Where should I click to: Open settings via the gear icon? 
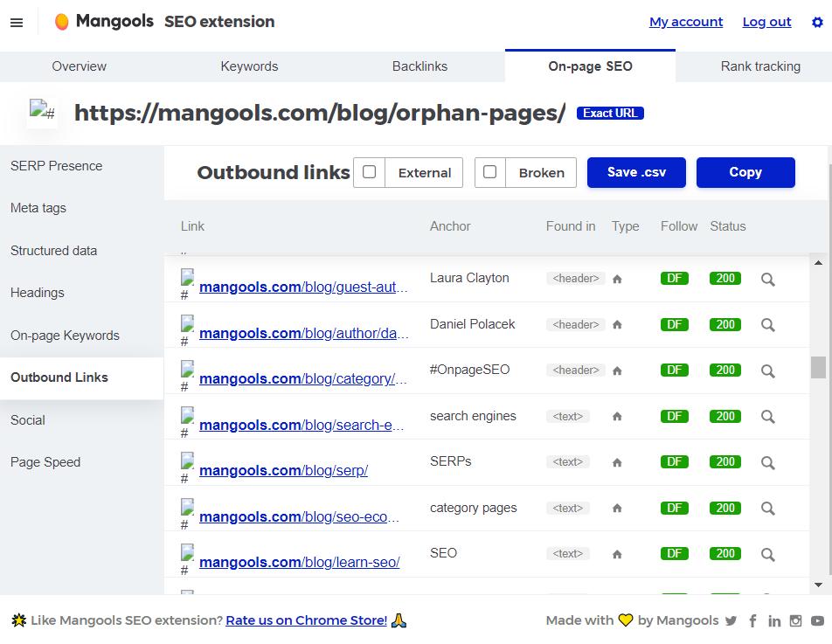(x=817, y=22)
